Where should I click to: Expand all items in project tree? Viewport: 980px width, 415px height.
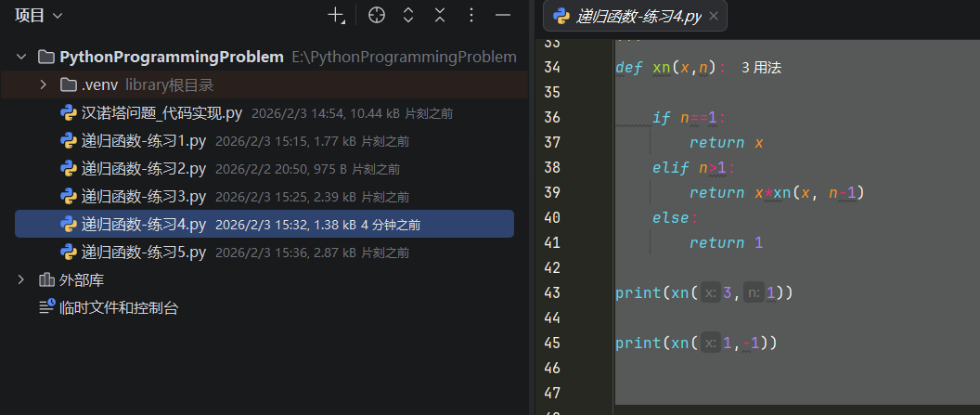click(x=408, y=16)
